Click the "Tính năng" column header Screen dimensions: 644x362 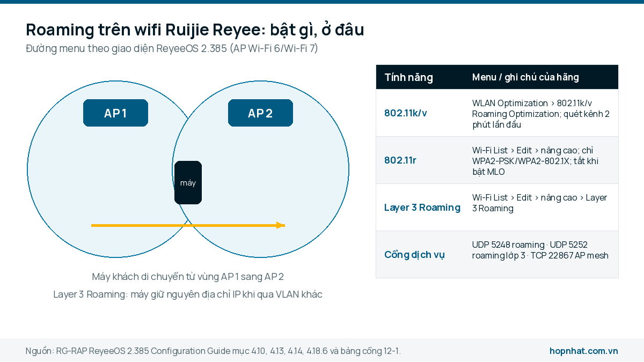pyautogui.click(x=408, y=77)
